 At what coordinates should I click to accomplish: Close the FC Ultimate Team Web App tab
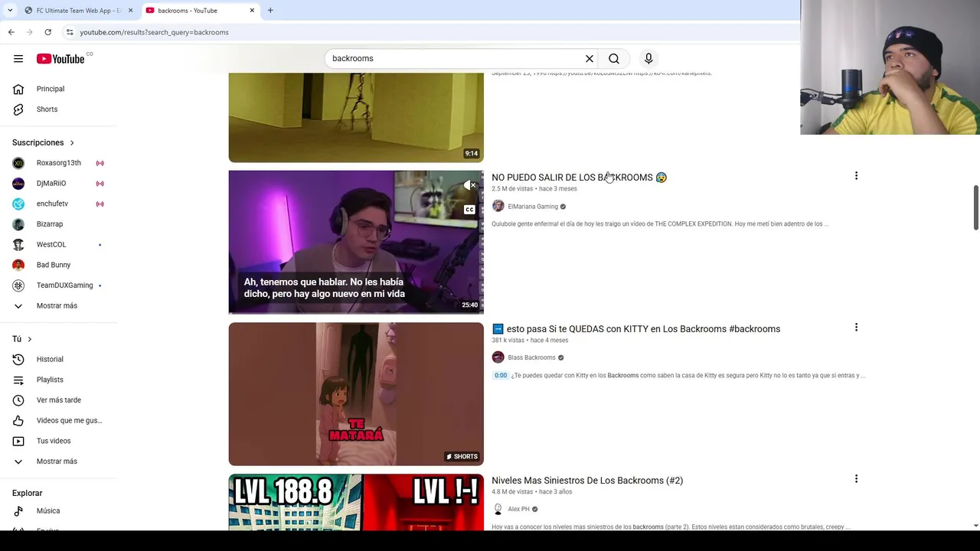(130, 11)
